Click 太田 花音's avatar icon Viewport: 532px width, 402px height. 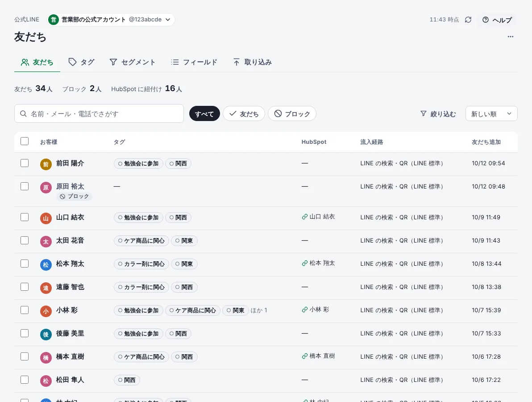click(x=46, y=241)
